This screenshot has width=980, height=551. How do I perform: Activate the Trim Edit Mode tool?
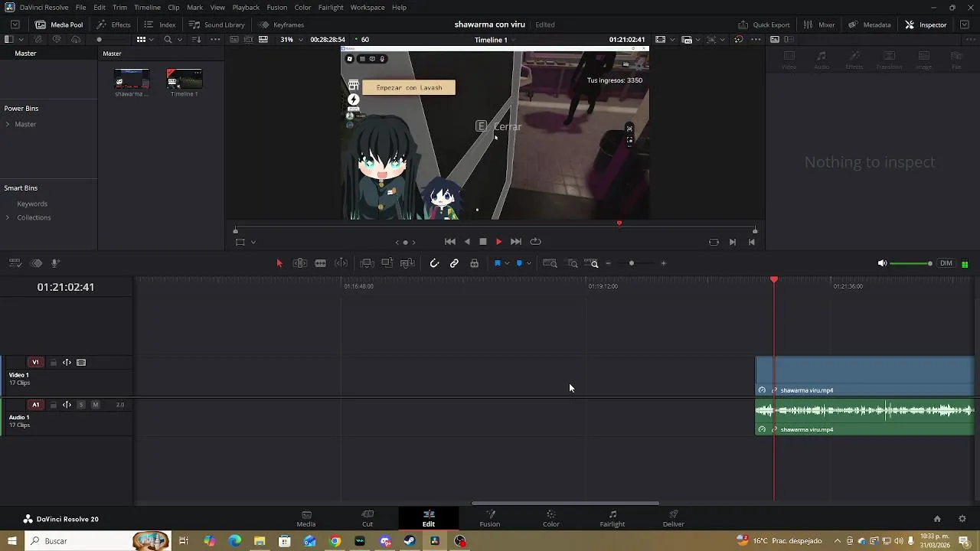point(300,263)
